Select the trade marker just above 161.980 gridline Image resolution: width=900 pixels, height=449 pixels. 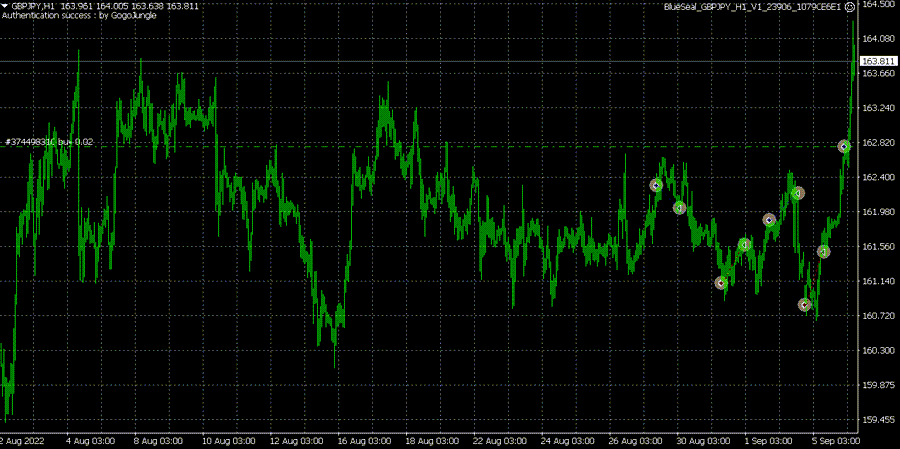pos(769,220)
